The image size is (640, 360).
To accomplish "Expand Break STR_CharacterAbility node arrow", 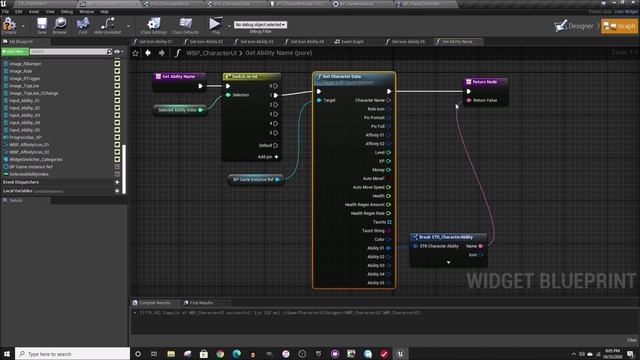I will (x=448, y=262).
